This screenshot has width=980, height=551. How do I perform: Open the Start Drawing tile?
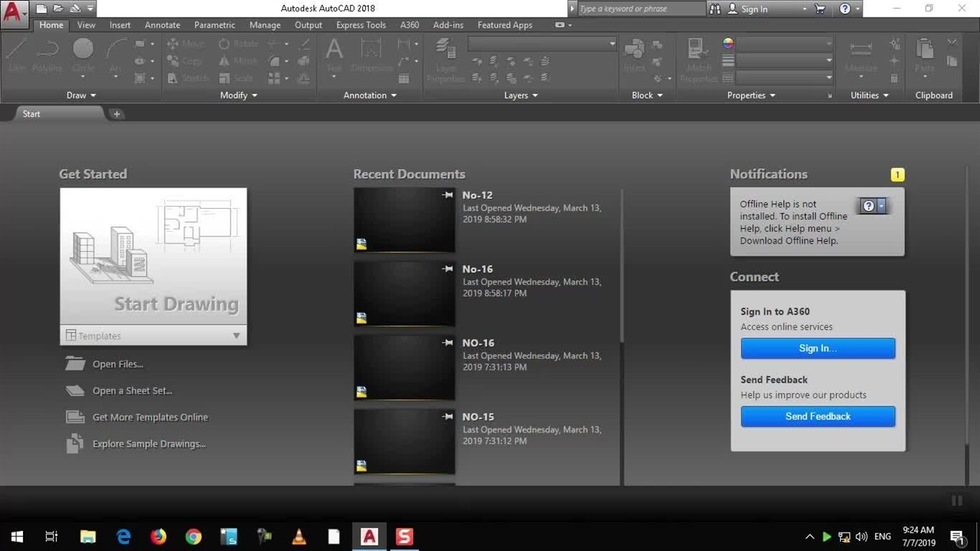(153, 256)
